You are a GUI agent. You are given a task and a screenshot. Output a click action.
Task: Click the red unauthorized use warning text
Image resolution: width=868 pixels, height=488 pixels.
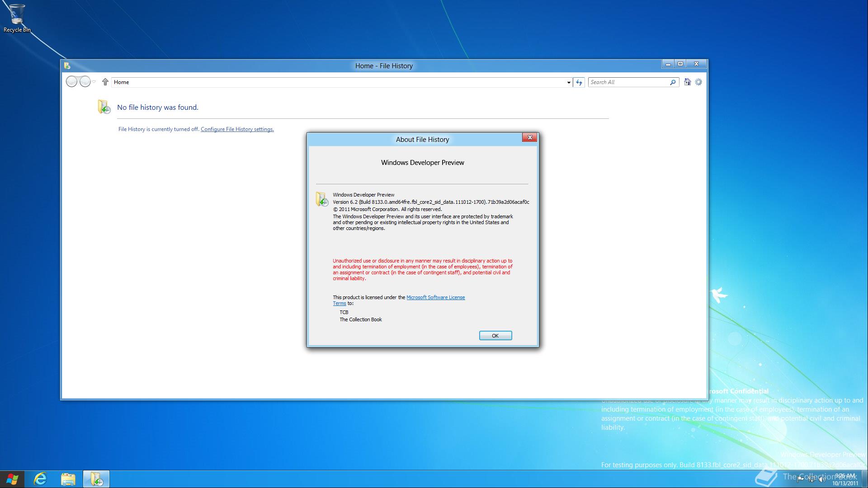(x=423, y=269)
